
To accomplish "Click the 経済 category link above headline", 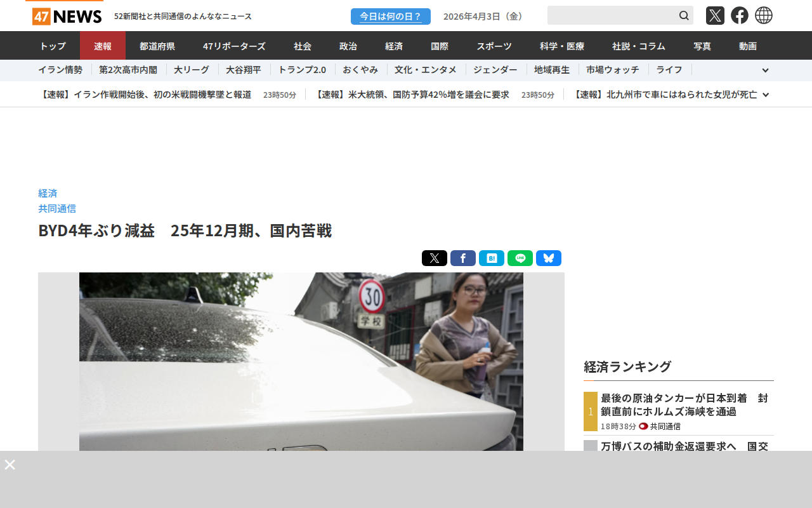I will (x=48, y=193).
